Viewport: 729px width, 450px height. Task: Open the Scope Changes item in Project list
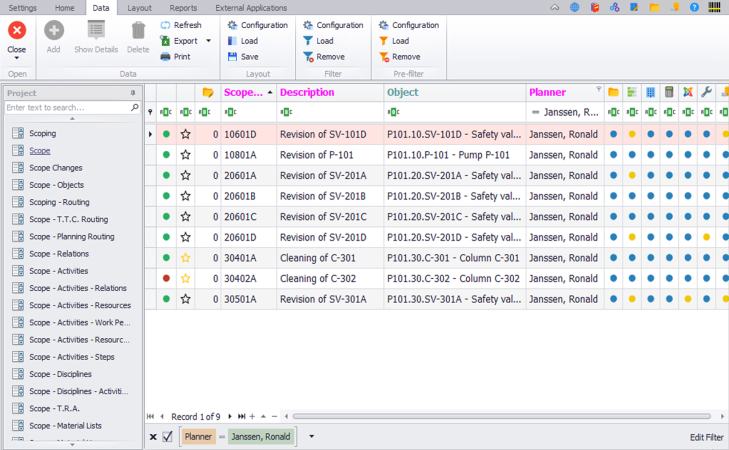coord(55,167)
